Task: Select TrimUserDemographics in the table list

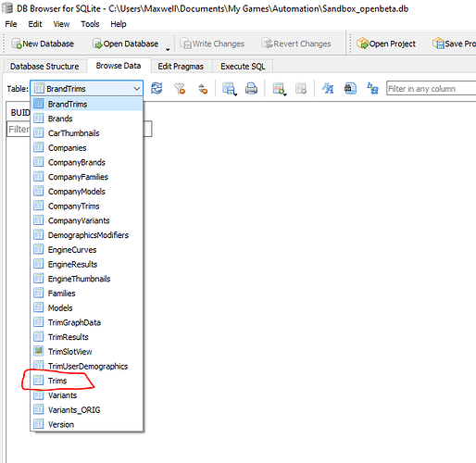Action: (86, 366)
